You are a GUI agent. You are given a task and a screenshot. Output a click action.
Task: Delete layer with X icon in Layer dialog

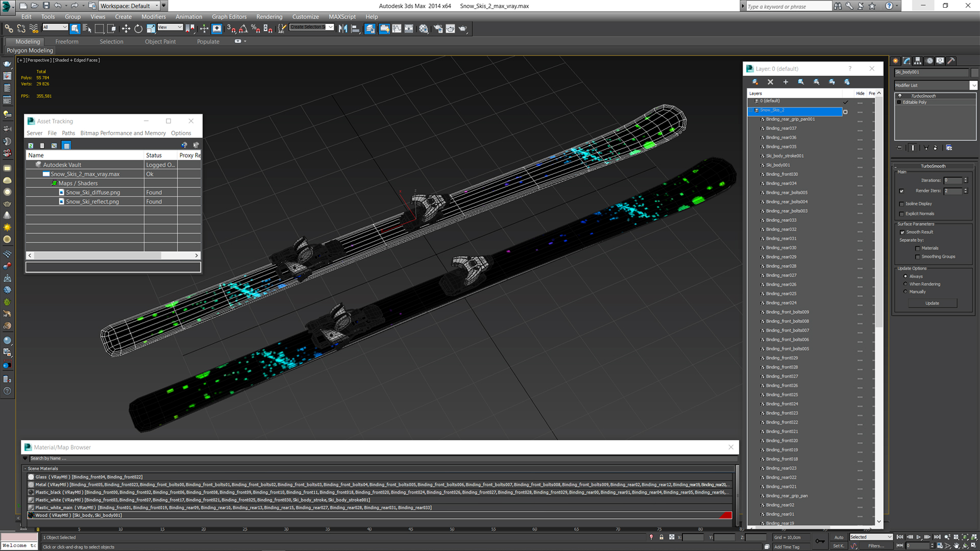click(770, 82)
